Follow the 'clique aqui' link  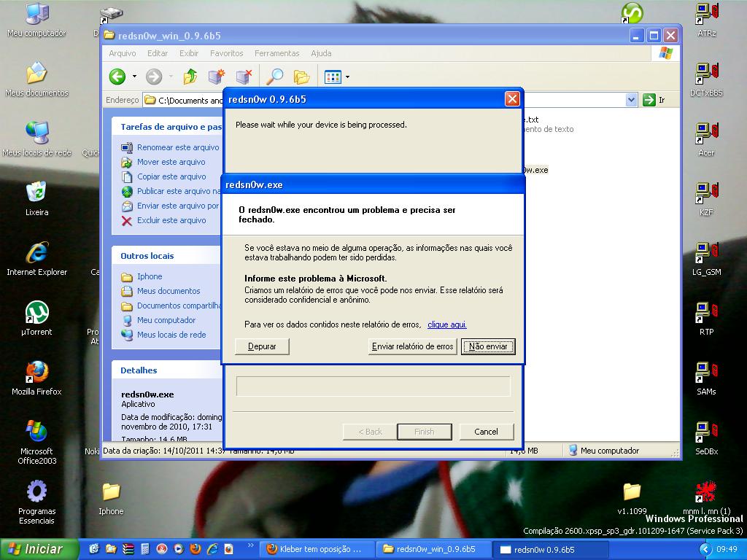pos(447,324)
